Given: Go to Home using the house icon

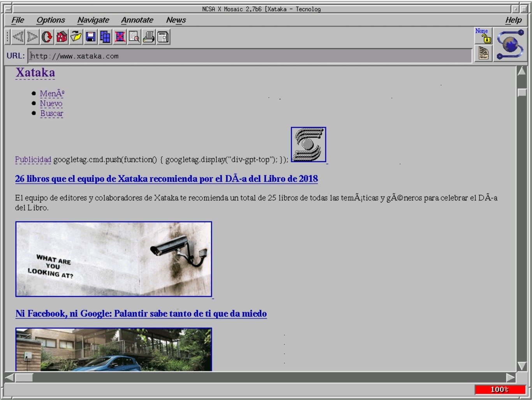Looking at the screenshot, I should (62, 37).
